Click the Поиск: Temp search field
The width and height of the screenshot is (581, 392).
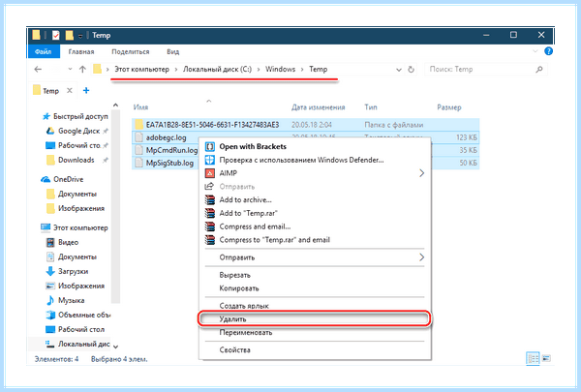coord(486,70)
